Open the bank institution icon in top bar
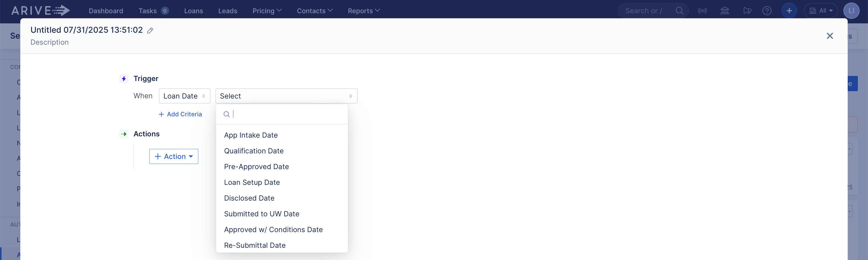The width and height of the screenshot is (868, 260). (725, 10)
